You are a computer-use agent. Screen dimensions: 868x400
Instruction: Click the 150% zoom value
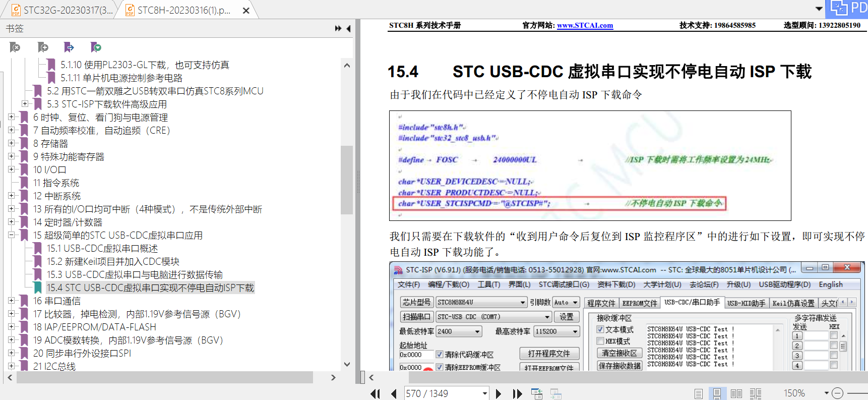click(794, 393)
